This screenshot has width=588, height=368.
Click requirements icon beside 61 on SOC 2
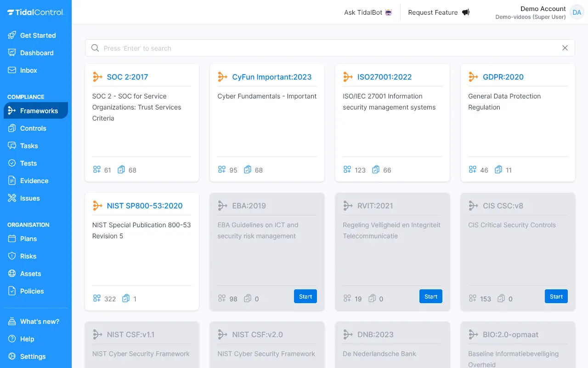tap(96, 170)
